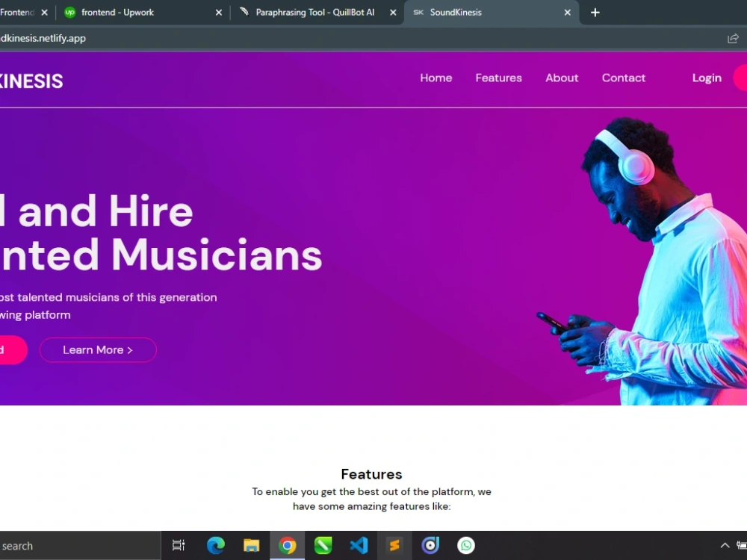Open the Contact nav link

[623, 78]
